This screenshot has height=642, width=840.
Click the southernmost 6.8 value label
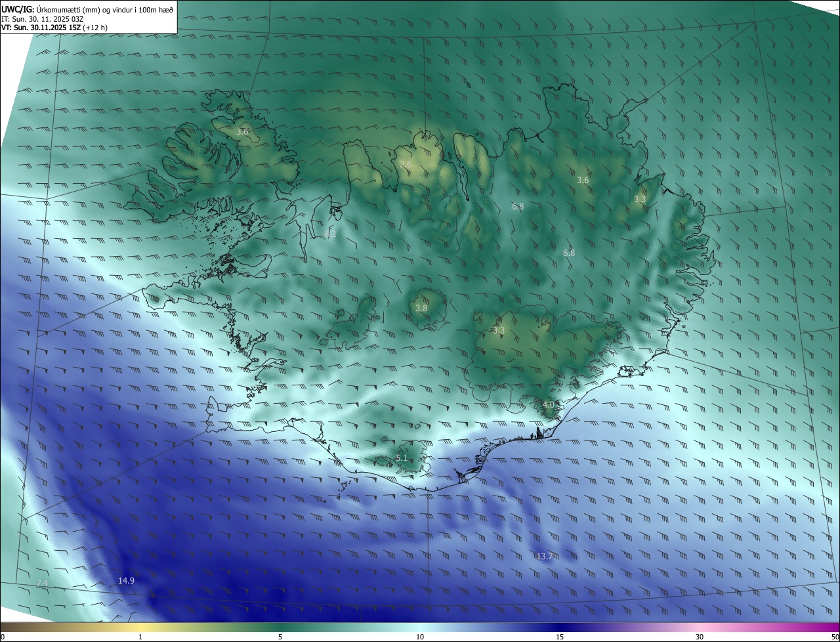click(569, 253)
